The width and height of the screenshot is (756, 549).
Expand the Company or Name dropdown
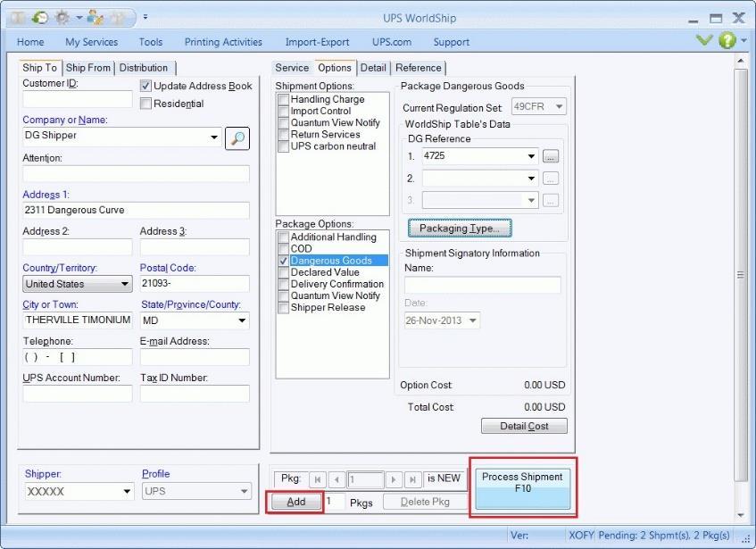(214, 137)
